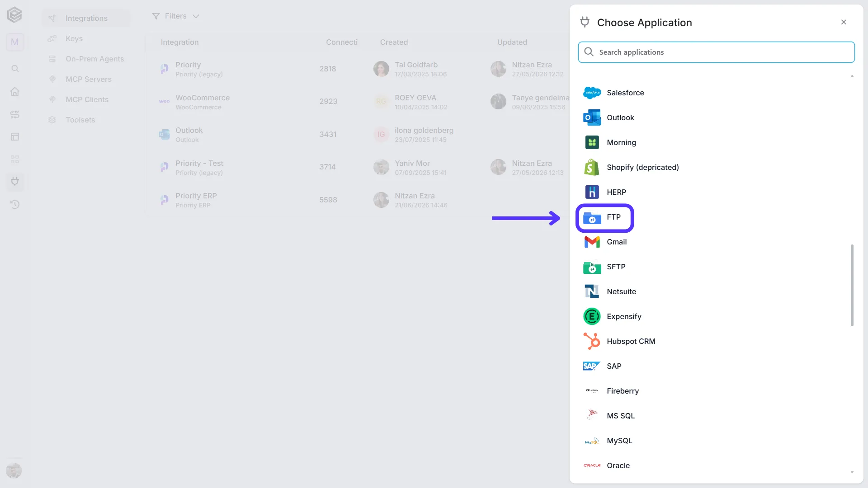Open the plug integrations icon in left rail
The width and height of the screenshot is (868, 488).
click(15, 182)
